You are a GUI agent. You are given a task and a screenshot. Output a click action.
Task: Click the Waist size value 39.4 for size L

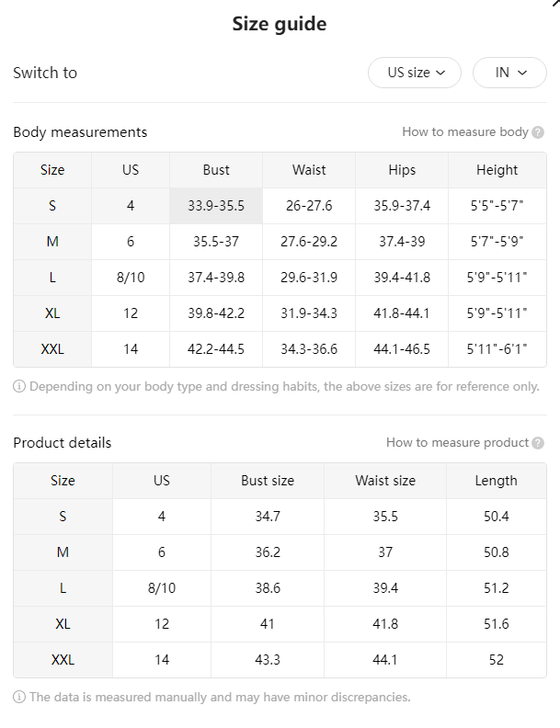point(385,588)
